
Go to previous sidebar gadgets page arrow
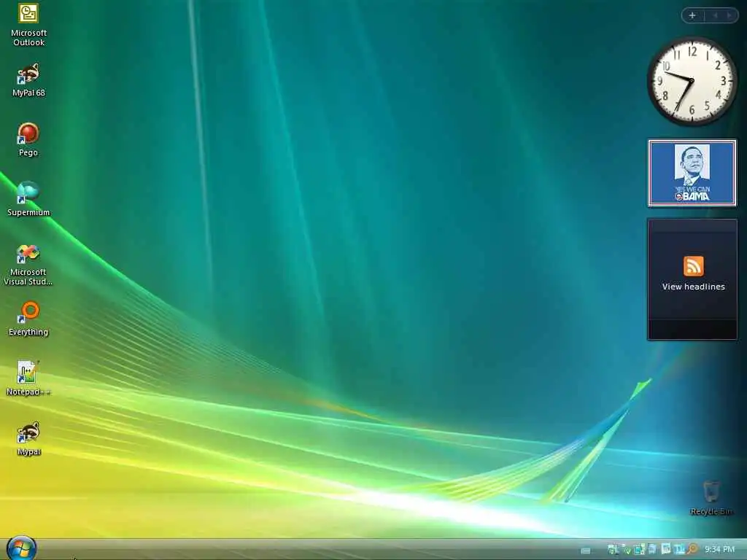click(715, 16)
